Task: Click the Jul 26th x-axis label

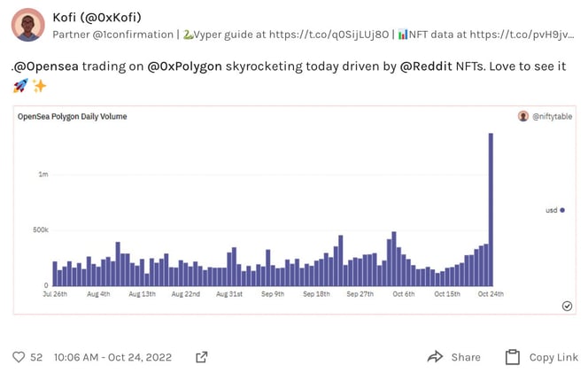Action: [55, 294]
